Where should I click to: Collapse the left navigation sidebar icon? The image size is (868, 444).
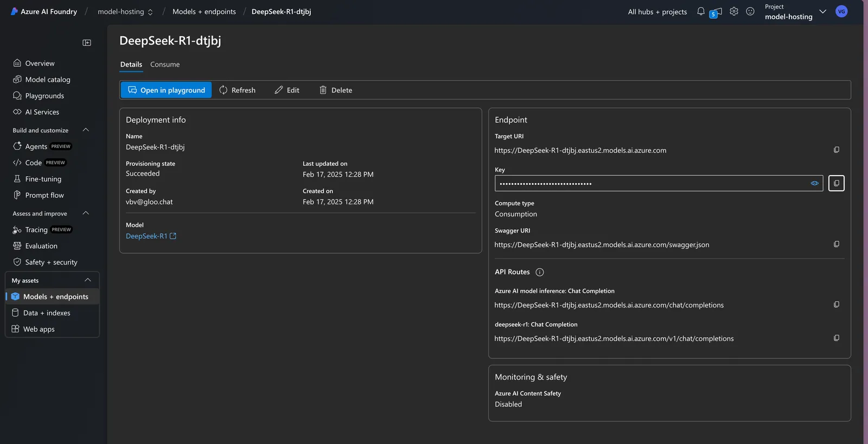click(87, 43)
